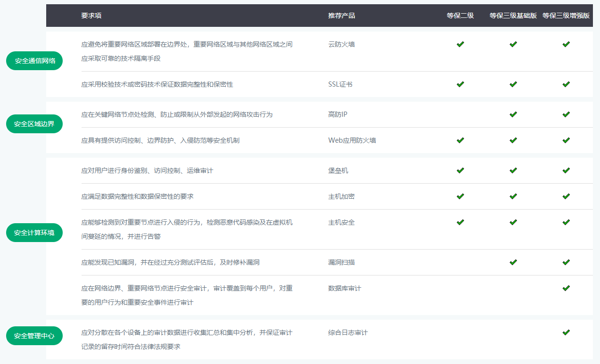Click 等保三级增强版 checkmark in the 高防IP row
Image resolution: width=600 pixels, height=364 pixels.
coord(566,114)
